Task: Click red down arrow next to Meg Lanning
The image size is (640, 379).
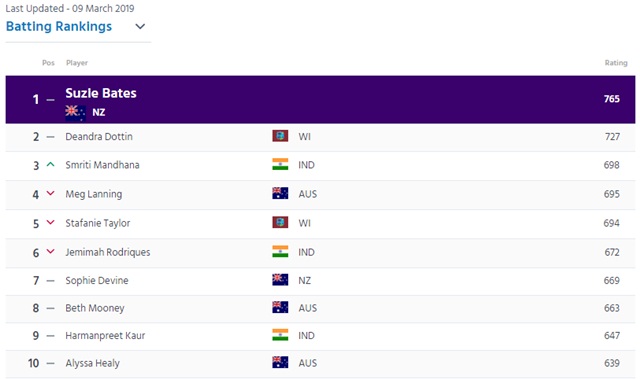Action: [x=51, y=193]
